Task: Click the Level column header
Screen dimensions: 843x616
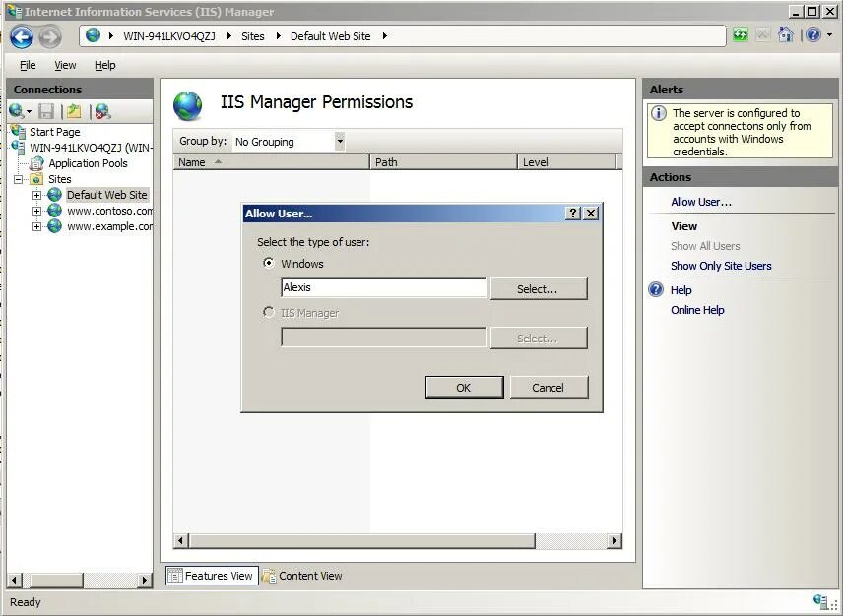Action: click(566, 162)
